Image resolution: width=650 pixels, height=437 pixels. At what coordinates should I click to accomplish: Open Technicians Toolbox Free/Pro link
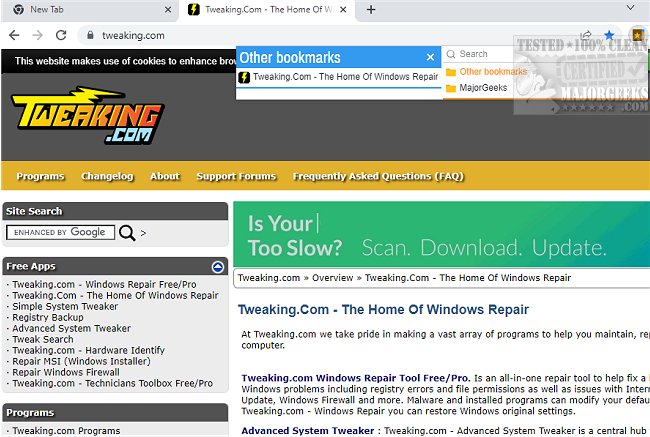[112, 383]
